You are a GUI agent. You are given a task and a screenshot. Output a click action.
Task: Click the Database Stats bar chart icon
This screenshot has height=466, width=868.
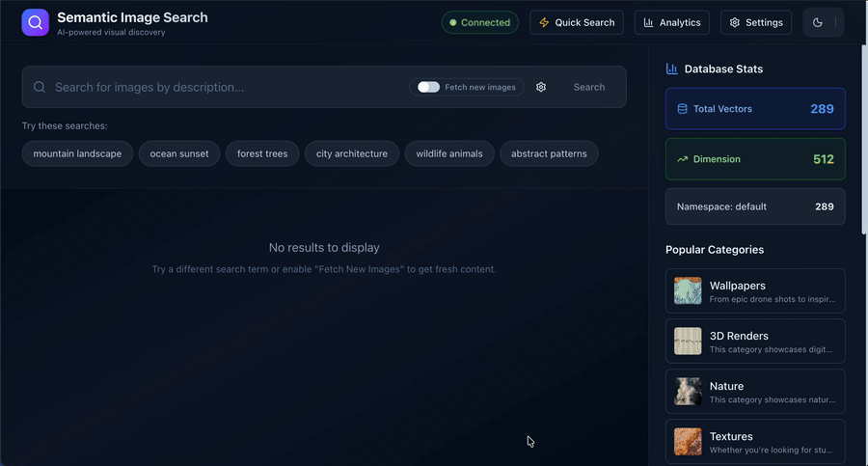click(x=672, y=69)
